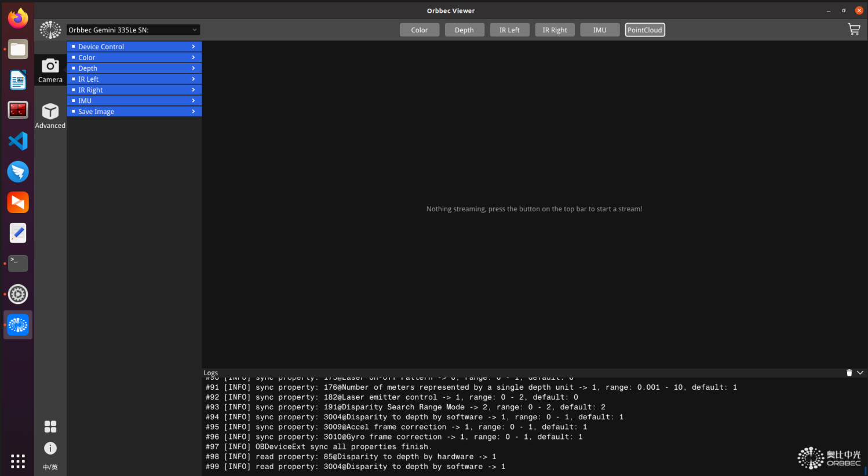
Task: Open LibreOffice Writer from the dock
Action: (18, 80)
